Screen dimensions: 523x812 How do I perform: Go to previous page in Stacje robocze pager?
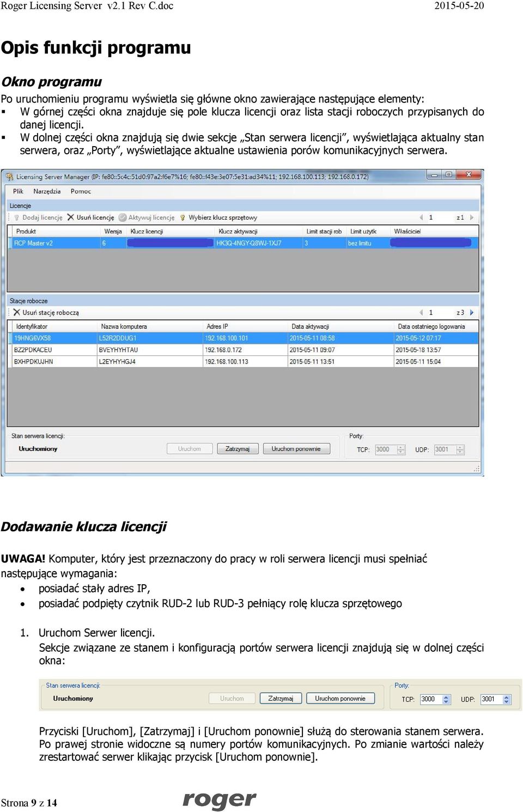[421, 313]
